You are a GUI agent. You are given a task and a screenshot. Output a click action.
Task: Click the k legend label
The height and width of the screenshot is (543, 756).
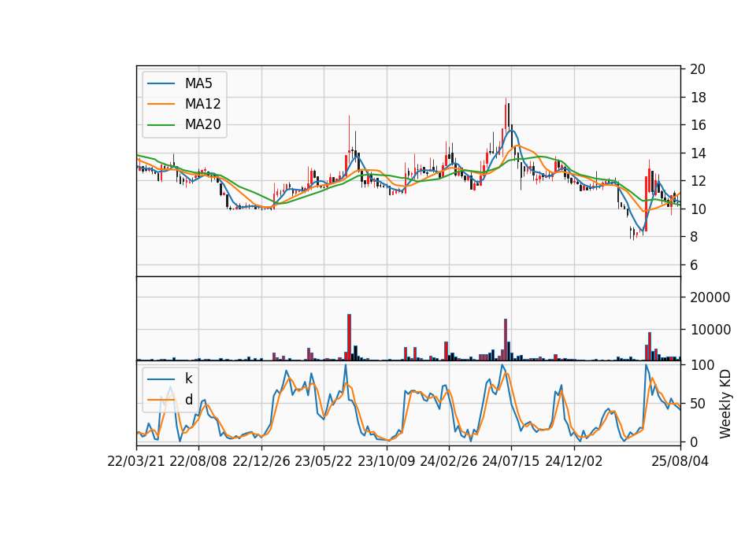click(188, 379)
